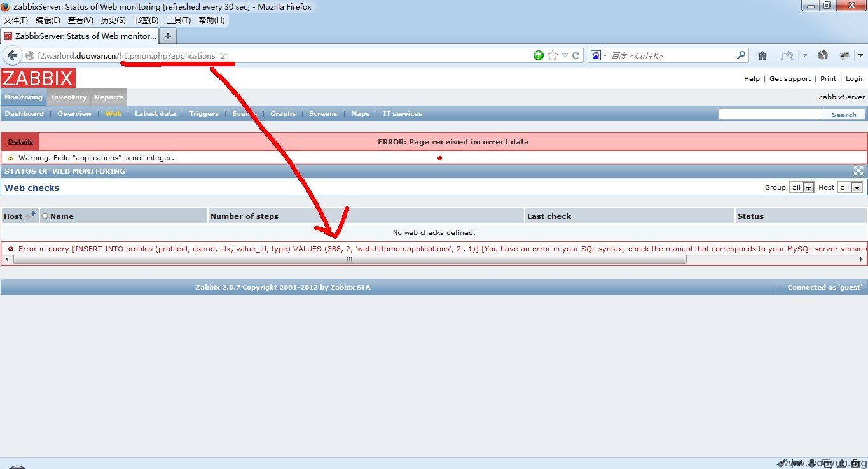Open the Group dropdown
The height and width of the screenshot is (469, 868).
(x=802, y=187)
